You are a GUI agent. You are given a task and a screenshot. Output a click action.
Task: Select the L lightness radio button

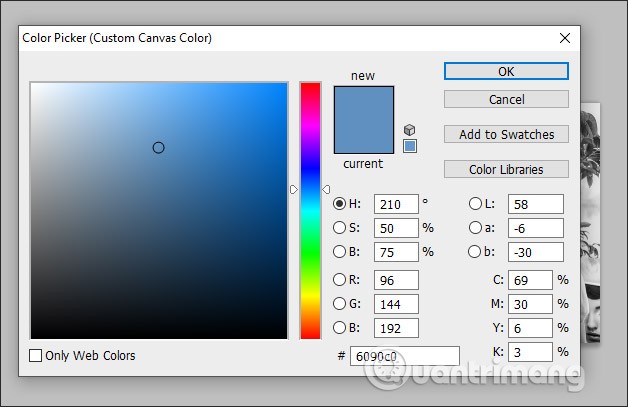(x=475, y=204)
